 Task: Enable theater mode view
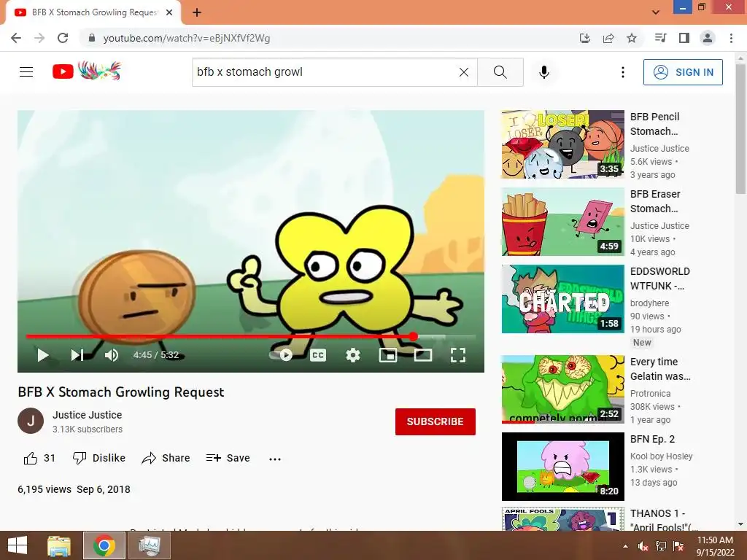pos(423,355)
